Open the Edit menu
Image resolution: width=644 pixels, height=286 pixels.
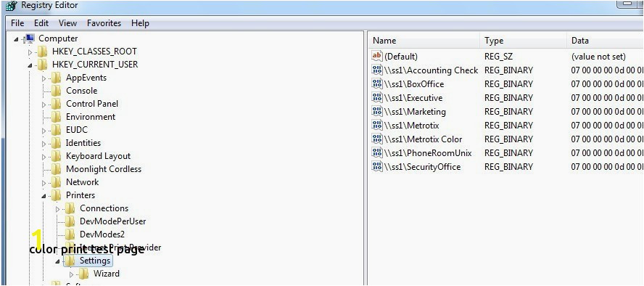coord(41,23)
